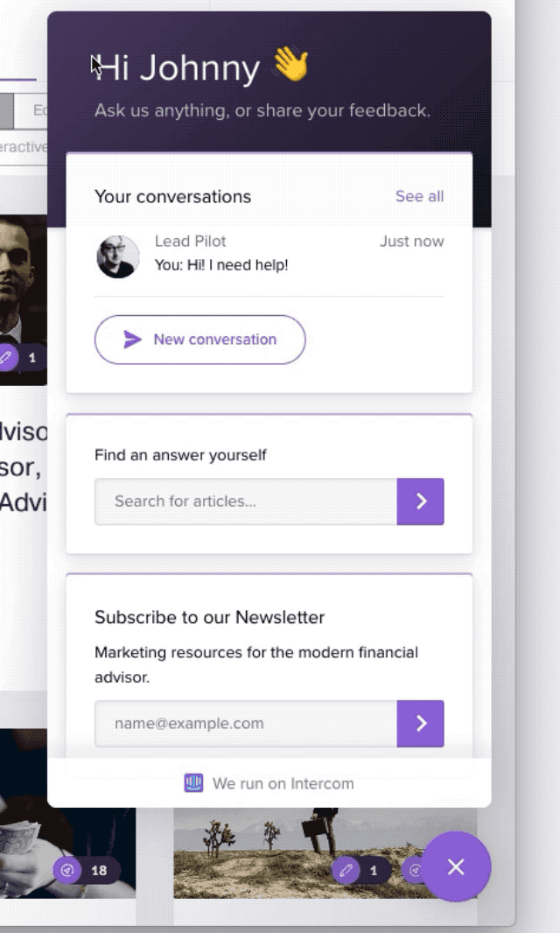The image size is (560, 933).
Task: Click the newsletter email input field
Action: pyautogui.click(x=246, y=723)
